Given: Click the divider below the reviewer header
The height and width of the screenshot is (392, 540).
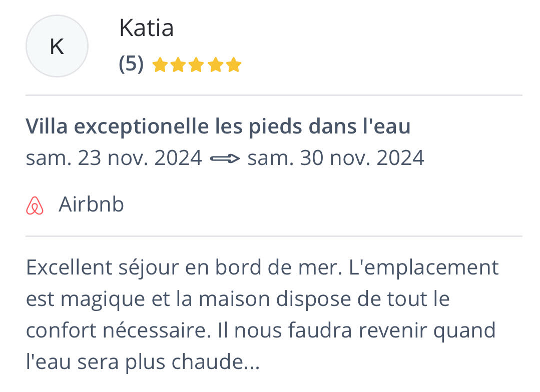Looking at the screenshot, I should coord(274,95).
